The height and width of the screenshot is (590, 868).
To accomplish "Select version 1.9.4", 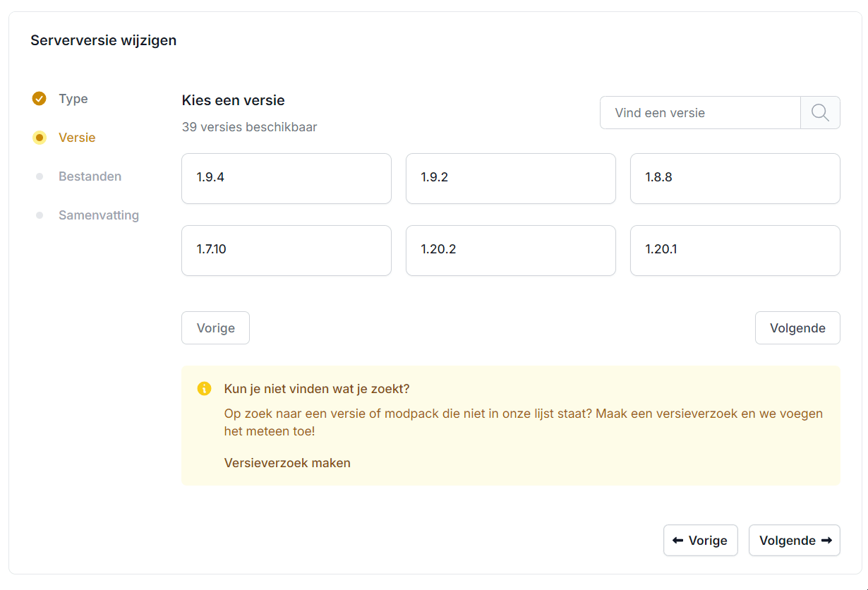I will click(x=286, y=179).
